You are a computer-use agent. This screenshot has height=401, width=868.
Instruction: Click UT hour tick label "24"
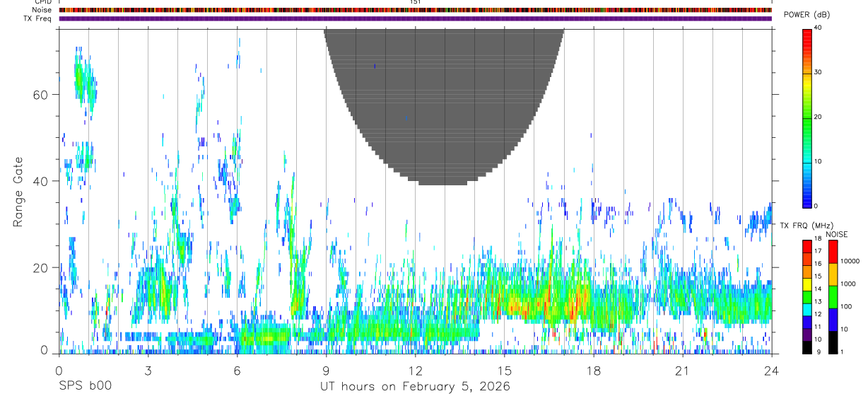click(771, 370)
